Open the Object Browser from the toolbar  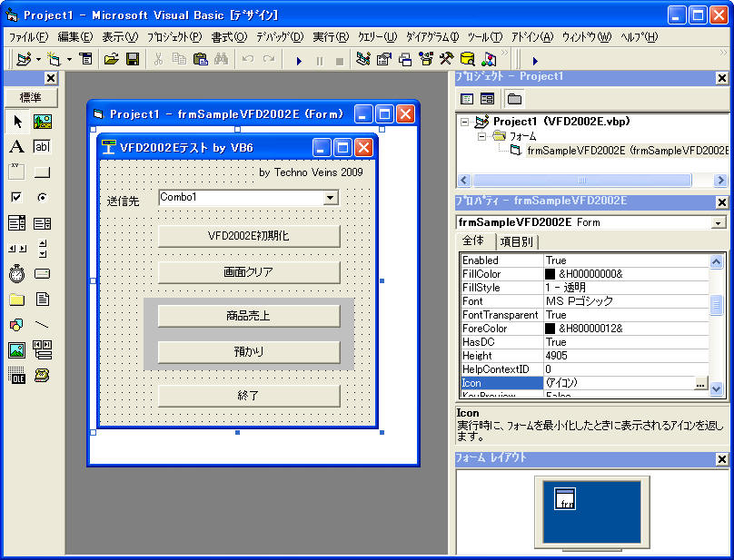[426, 59]
